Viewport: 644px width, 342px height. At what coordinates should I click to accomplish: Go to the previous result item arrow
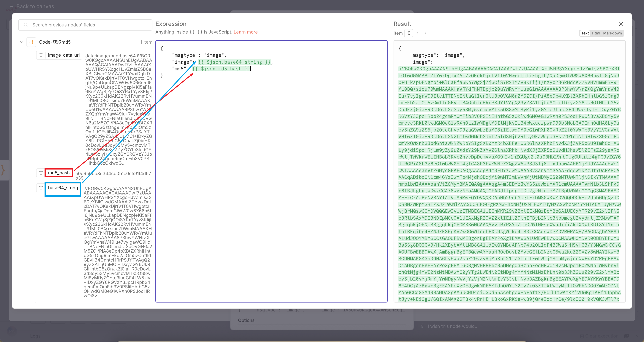pyautogui.click(x=417, y=33)
